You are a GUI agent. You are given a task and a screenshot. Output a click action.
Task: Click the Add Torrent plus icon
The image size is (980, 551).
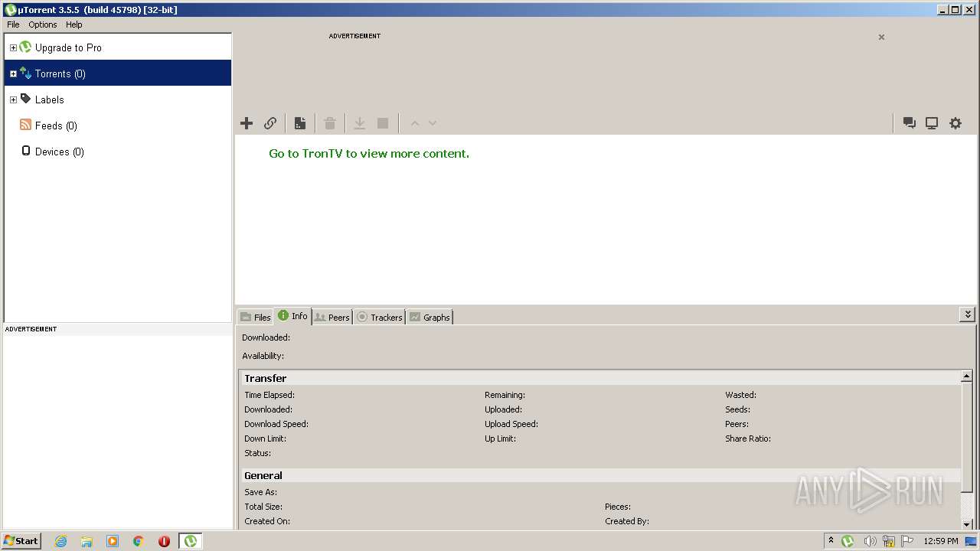click(x=247, y=123)
